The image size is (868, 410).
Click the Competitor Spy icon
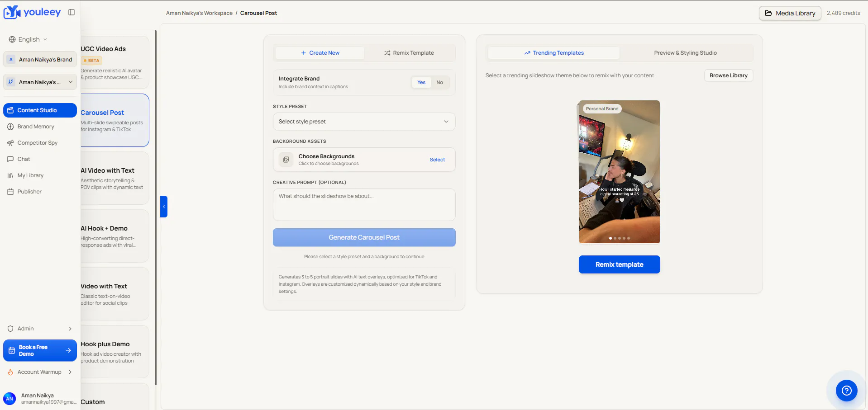click(10, 143)
